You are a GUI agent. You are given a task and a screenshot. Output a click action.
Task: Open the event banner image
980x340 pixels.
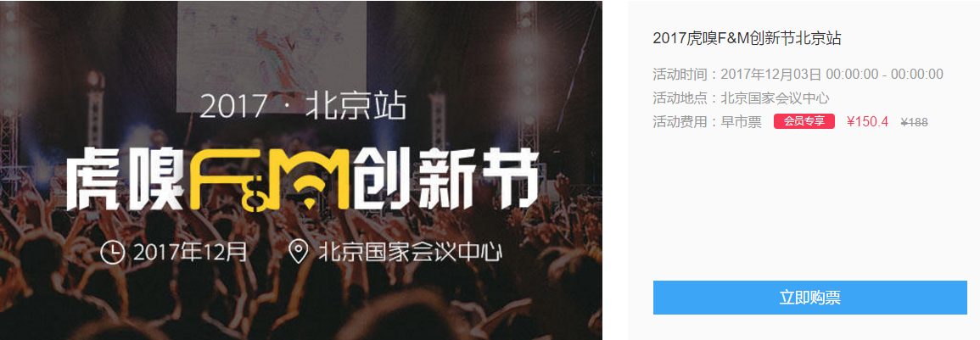301,170
